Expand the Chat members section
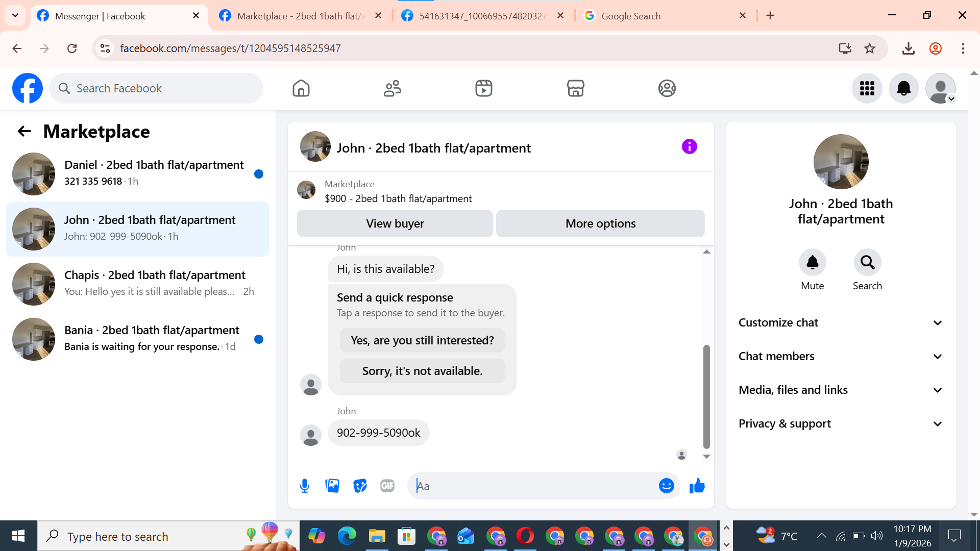Viewport: 980px width, 551px height. point(841,356)
